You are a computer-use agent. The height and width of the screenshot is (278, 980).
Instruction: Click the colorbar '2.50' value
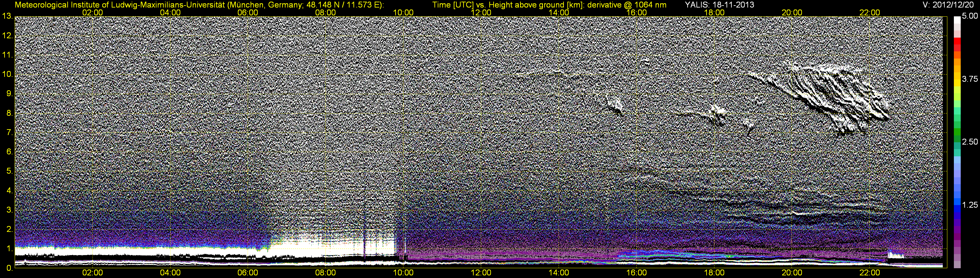pyautogui.click(x=970, y=142)
